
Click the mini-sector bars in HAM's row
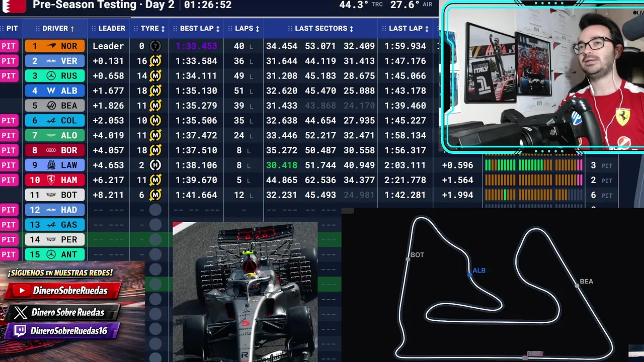point(534,180)
